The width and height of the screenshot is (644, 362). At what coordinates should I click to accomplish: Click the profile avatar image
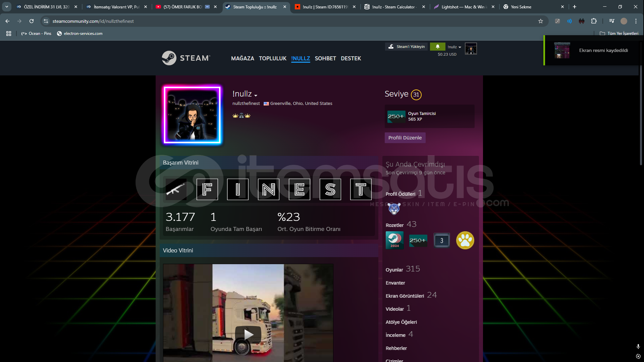click(192, 115)
